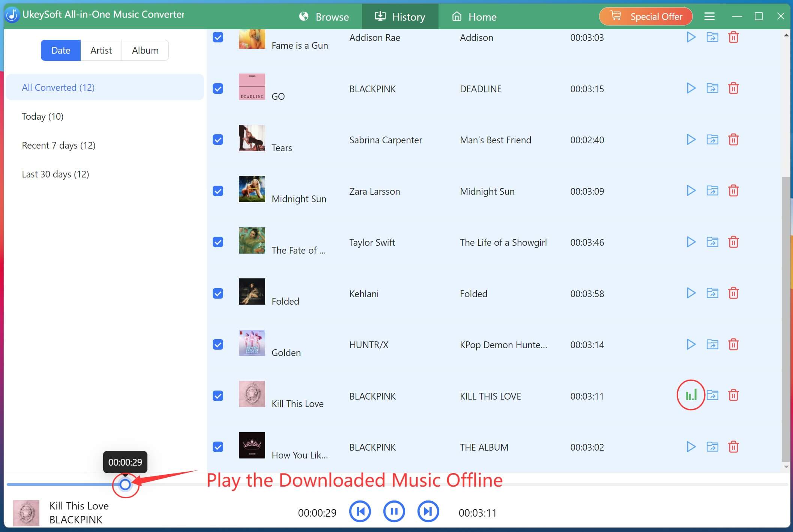Play the GO track by BLACKPINK

coord(691,88)
